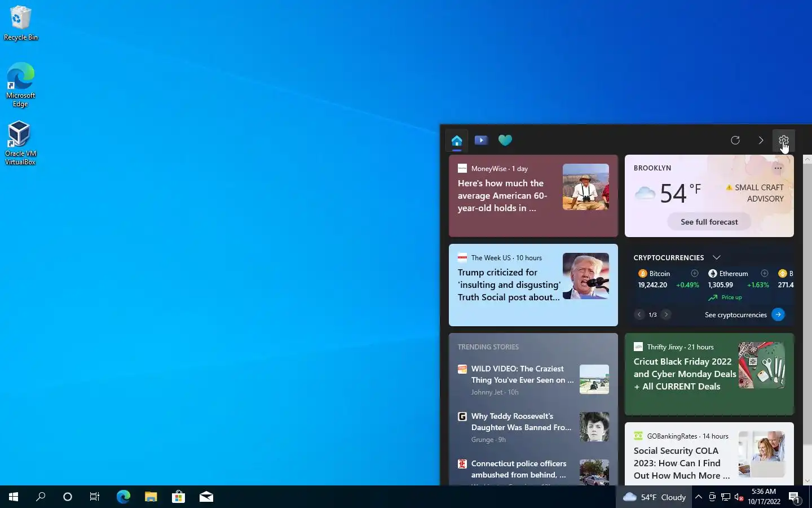Open the Ethereum coin icon
812x508 pixels.
(713, 273)
